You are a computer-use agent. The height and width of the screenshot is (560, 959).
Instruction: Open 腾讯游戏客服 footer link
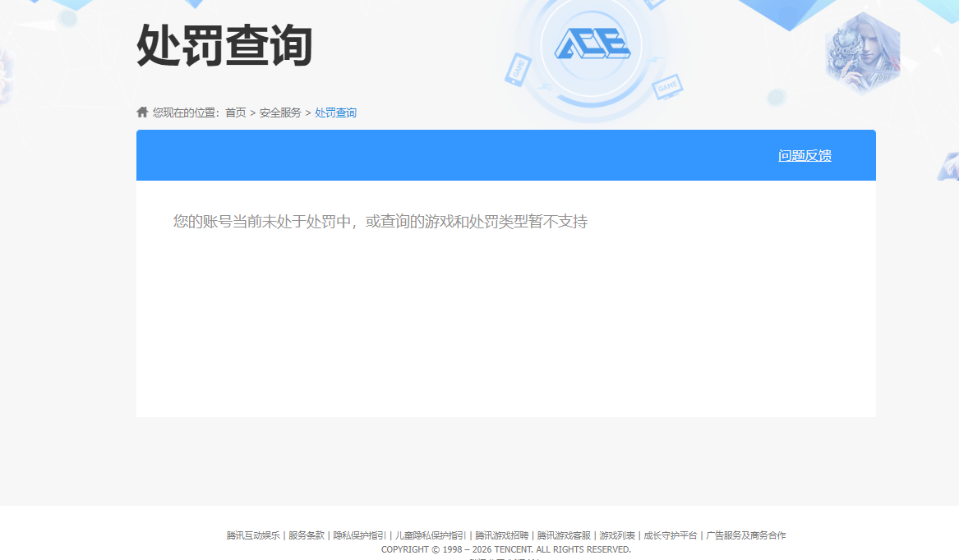click(x=564, y=535)
